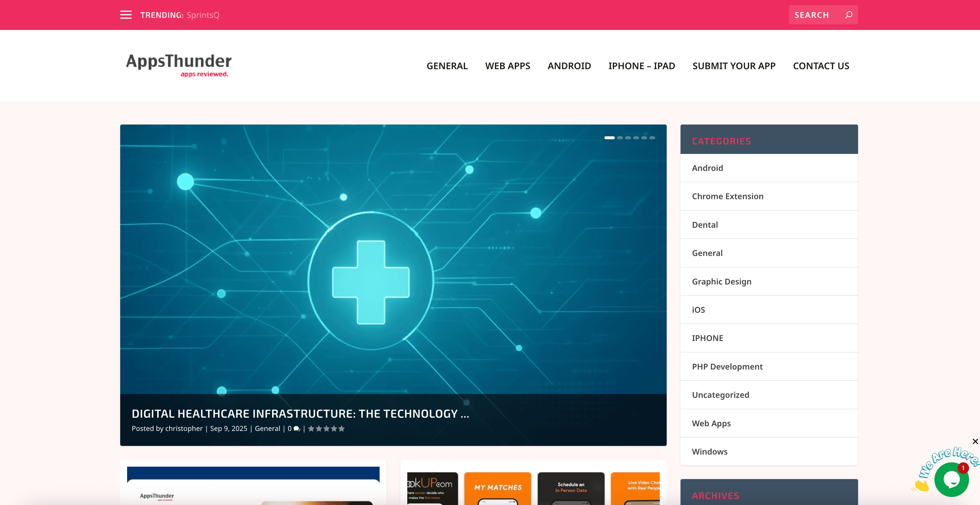The image size is (980, 505).
Task: Open the AppsThunder logo homepage
Action: coord(178,65)
